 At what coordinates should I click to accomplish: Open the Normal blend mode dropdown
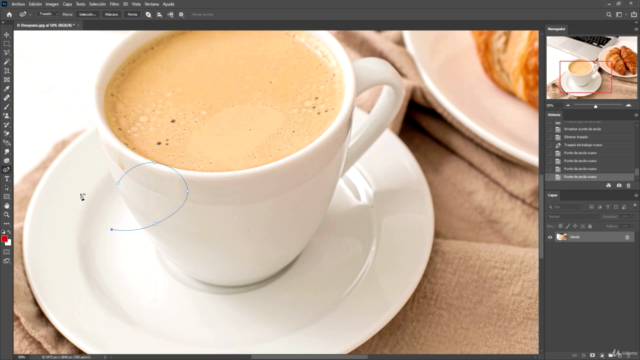[573, 217]
